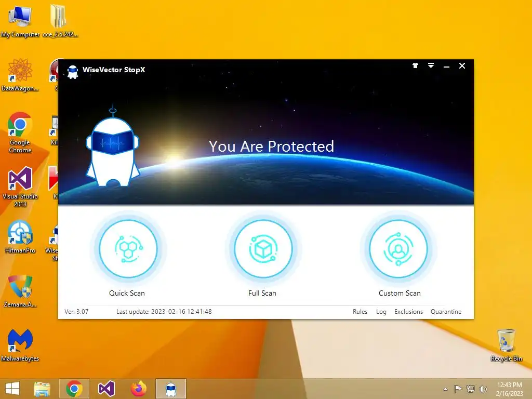Click the Custom Scan label

click(400, 293)
